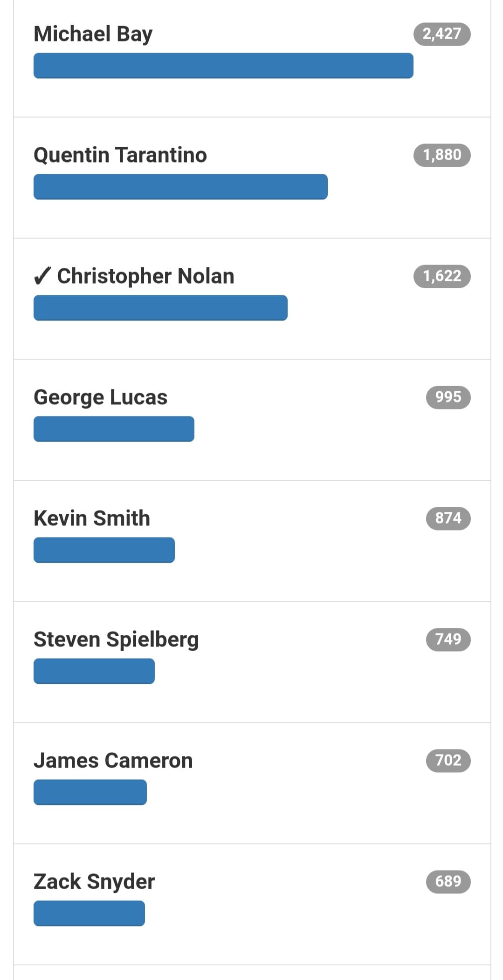Click the 702 count badge
The image size is (503, 980).
448,761
